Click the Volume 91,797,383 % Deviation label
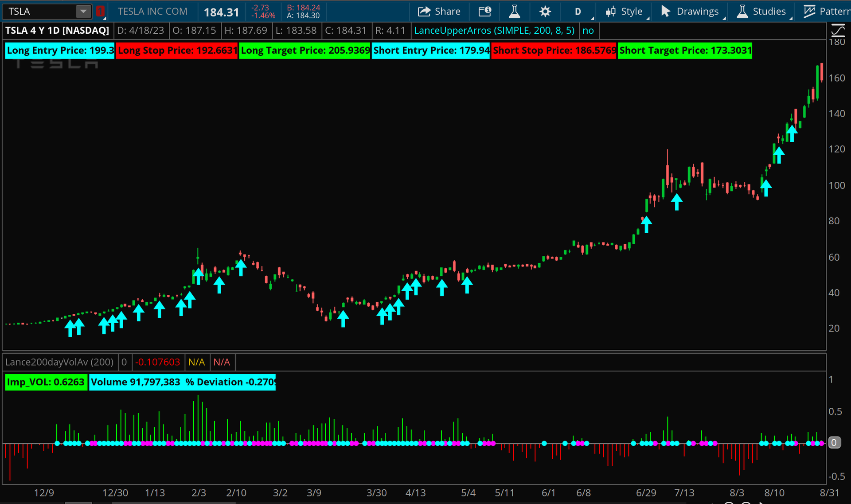This screenshot has width=851, height=504. [183, 382]
